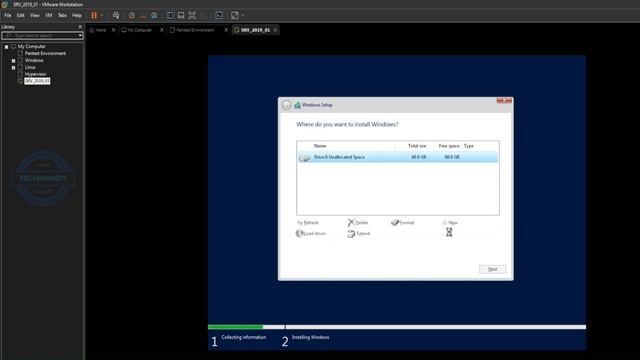Close the Library panel
The width and height of the screenshot is (640, 360).
(x=80, y=27)
